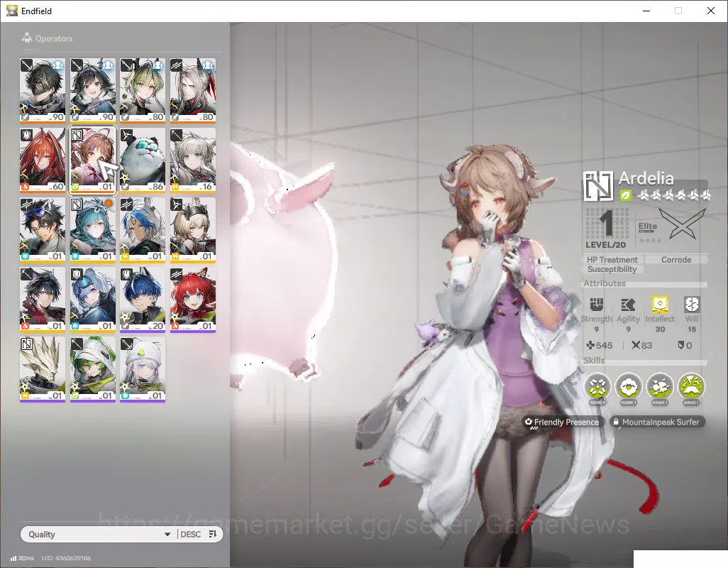Screen dimensions: 728x568
Task: Open the leaping sheep skill icon
Action: coord(660,386)
